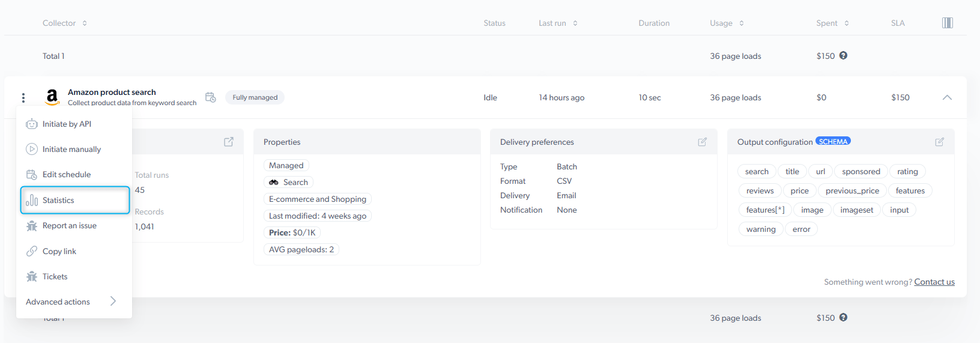Click the previous_price output field tag
The width and height of the screenshot is (980, 343).
click(x=852, y=190)
